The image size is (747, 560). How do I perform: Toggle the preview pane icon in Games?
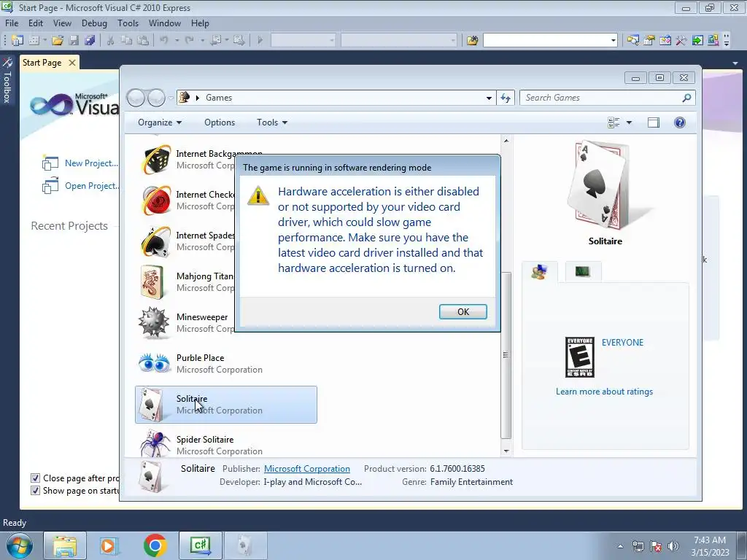point(654,122)
